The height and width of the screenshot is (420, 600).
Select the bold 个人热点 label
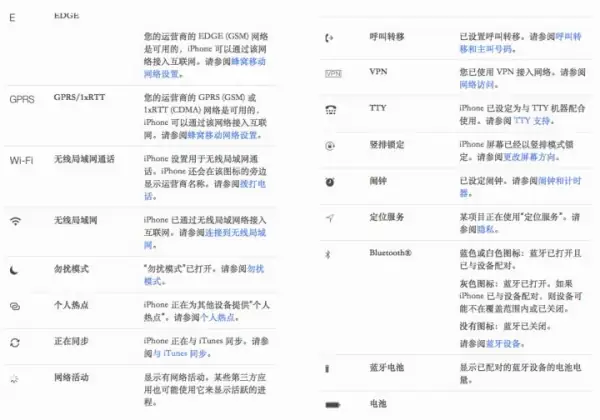71,305
